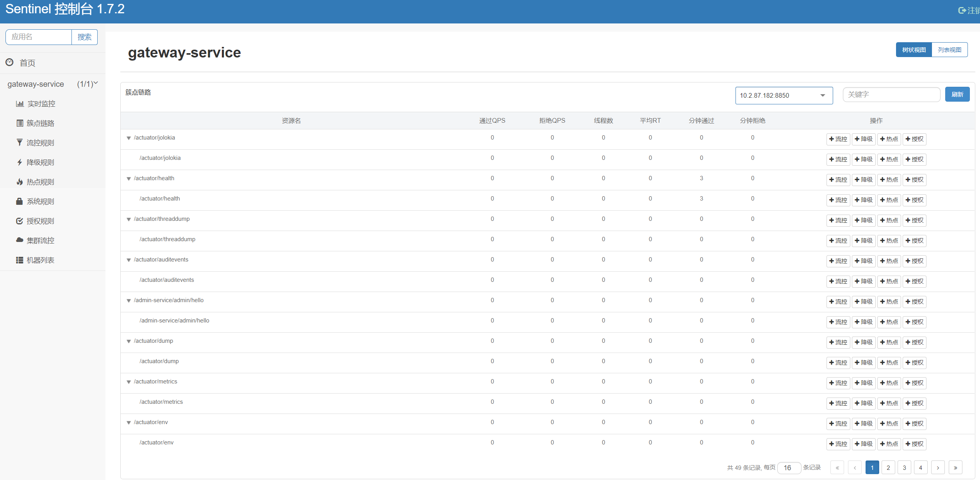Click the cluster link table icon in sidebar
The image size is (980, 480).
[20, 123]
